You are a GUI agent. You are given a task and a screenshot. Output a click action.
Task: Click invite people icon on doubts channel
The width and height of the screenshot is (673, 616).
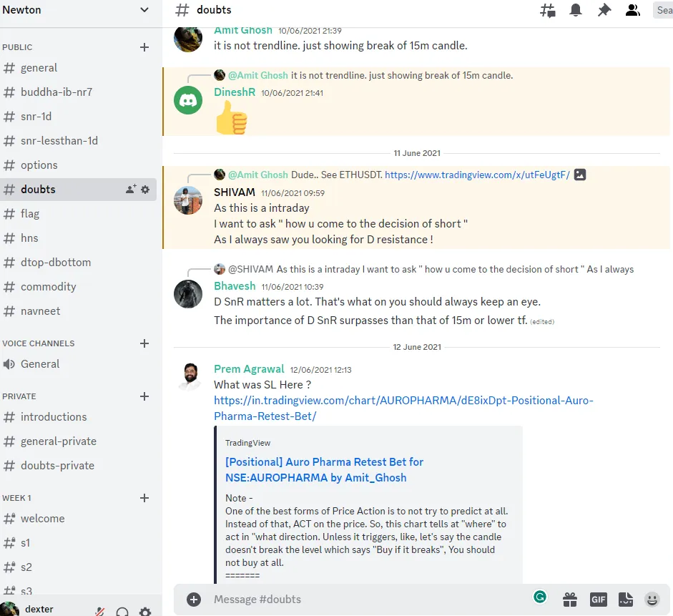131,190
